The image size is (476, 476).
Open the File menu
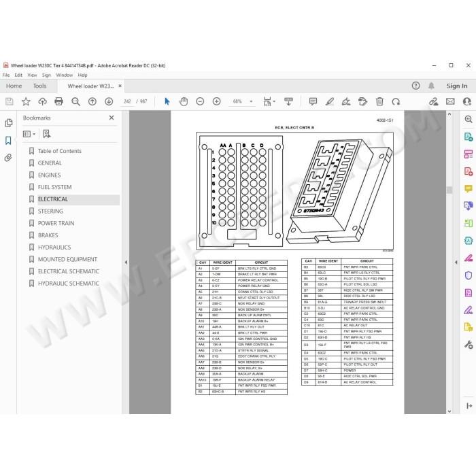(x=6, y=75)
